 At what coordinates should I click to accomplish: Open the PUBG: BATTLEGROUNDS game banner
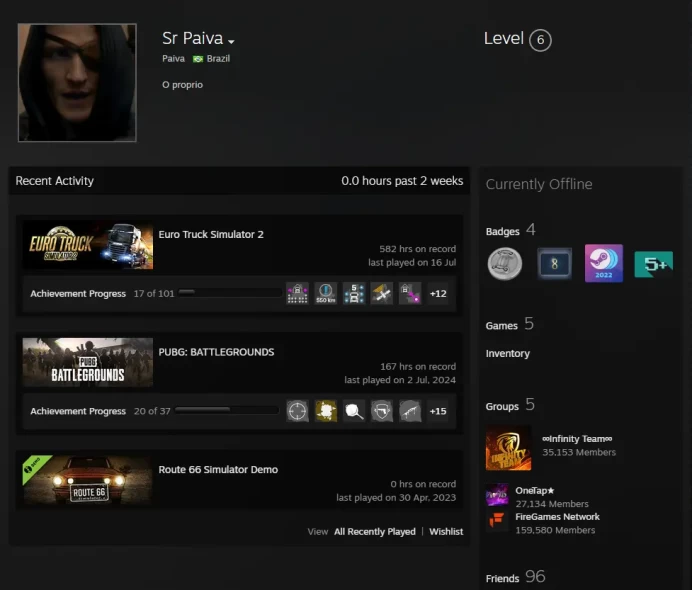click(x=88, y=362)
